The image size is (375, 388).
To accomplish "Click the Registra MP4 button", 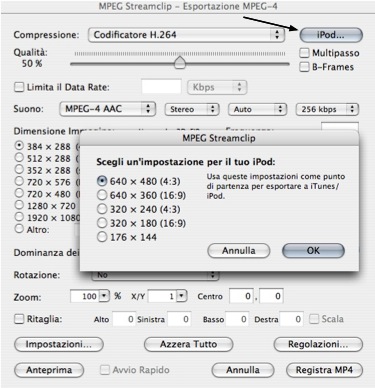I will pyautogui.click(x=324, y=370).
